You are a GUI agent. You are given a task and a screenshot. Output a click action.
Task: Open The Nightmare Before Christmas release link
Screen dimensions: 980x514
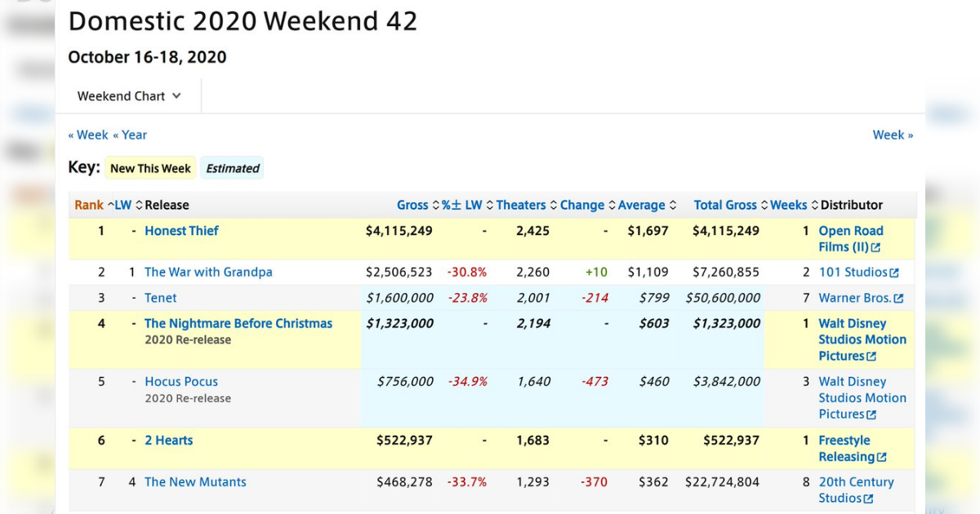tap(238, 324)
